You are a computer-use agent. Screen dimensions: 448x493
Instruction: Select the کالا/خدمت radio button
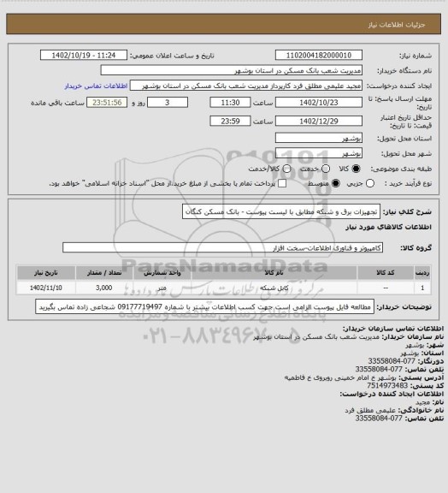click(286, 169)
